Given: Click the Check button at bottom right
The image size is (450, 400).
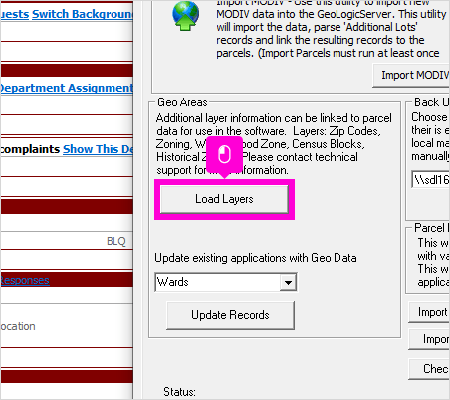Looking at the screenshot, I should (x=429, y=369).
